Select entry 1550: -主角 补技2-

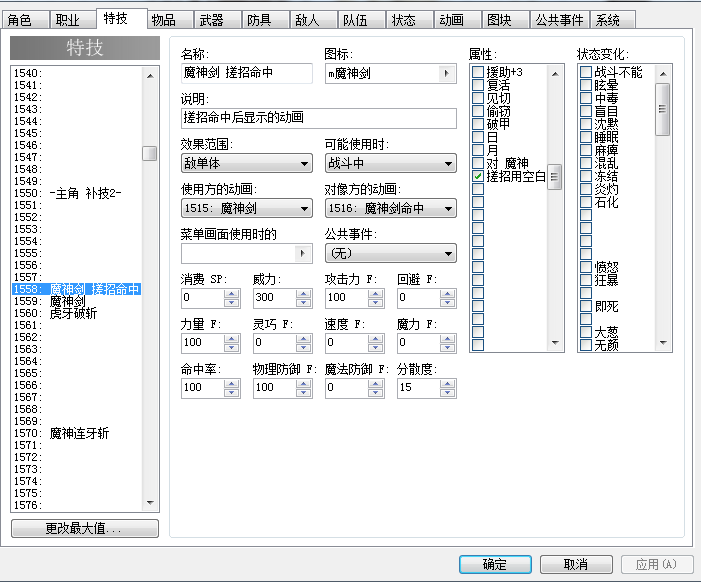[x=76, y=193]
